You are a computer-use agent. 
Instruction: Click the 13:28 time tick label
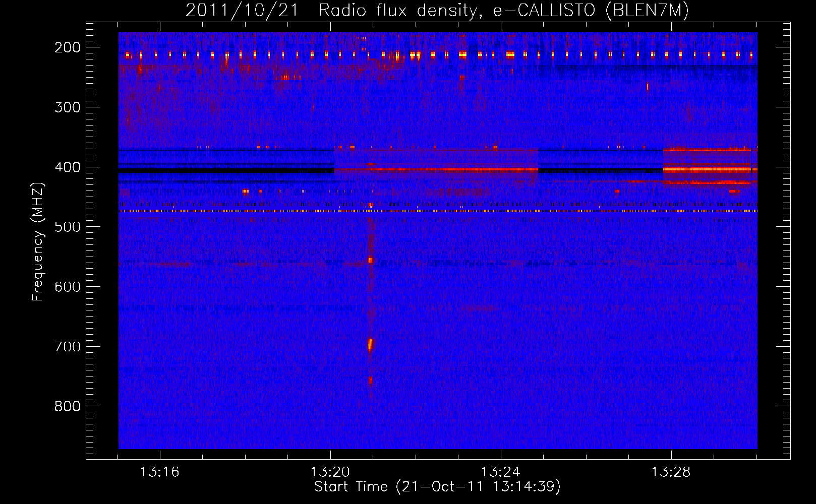(671, 473)
